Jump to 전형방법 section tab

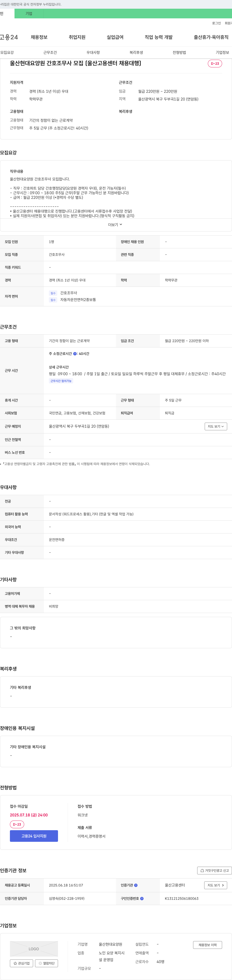(x=179, y=52)
